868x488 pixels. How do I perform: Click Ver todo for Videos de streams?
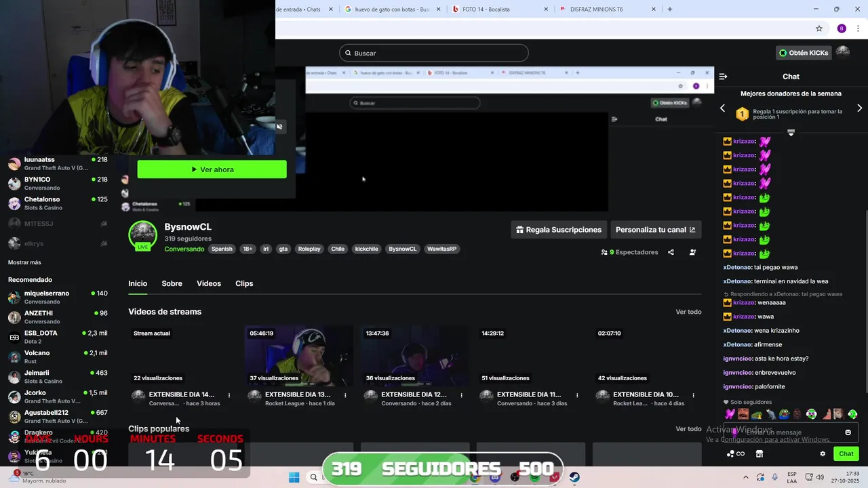point(688,312)
